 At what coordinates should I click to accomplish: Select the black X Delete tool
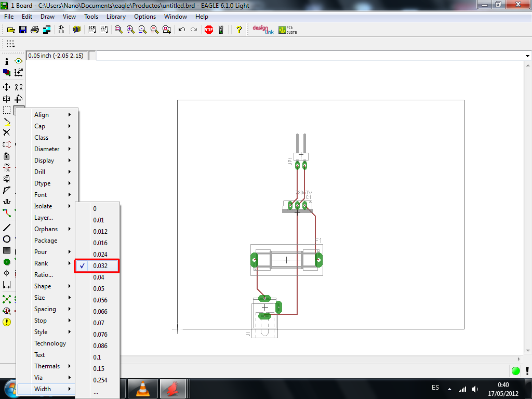(6, 132)
